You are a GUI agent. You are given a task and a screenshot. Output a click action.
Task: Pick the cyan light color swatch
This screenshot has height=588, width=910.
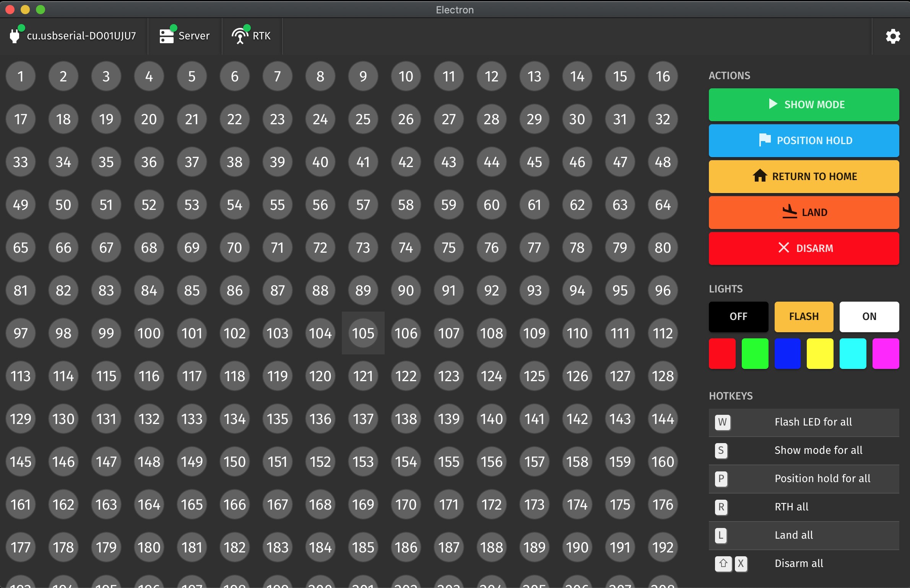[x=853, y=354]
